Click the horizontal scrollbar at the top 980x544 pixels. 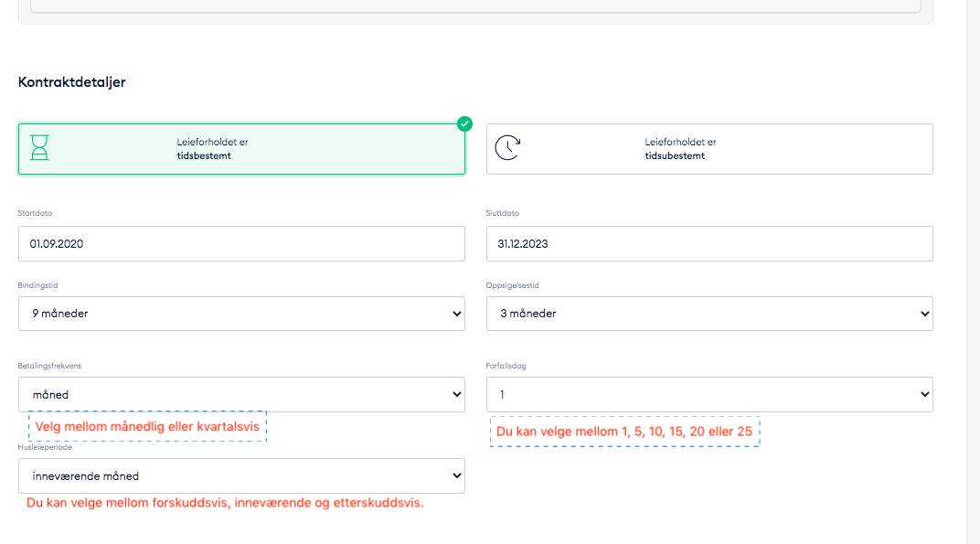click(475, 7)
